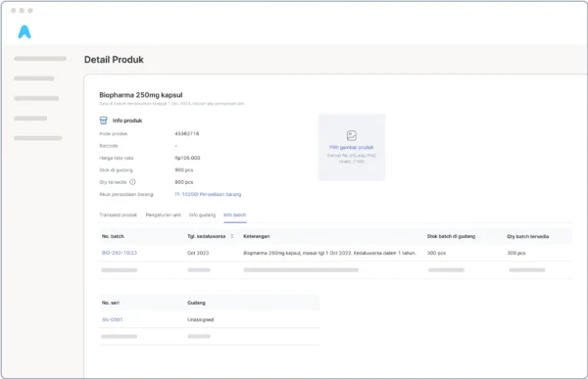Open the Transaksi produk tab
Viewport: 588px width, 379px height.
tap(119, 214)
